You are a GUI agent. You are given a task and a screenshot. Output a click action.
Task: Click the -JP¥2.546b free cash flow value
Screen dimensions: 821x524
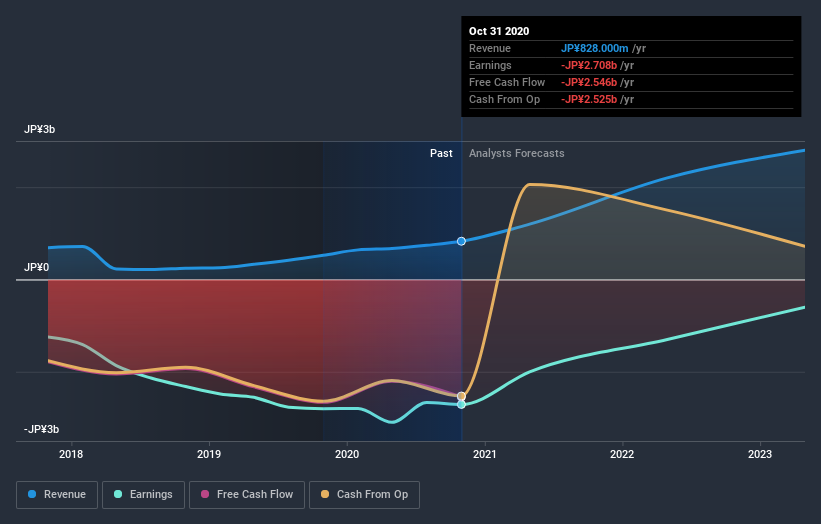[x=589, y=82]
